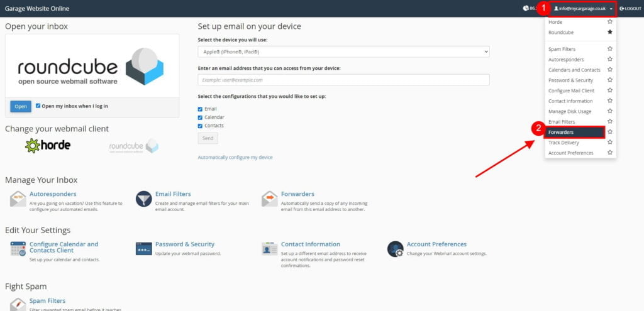This screenshot has height=311, width=644.
Task: Star the Account Preferences menu entry
Action: coord(610,153)
